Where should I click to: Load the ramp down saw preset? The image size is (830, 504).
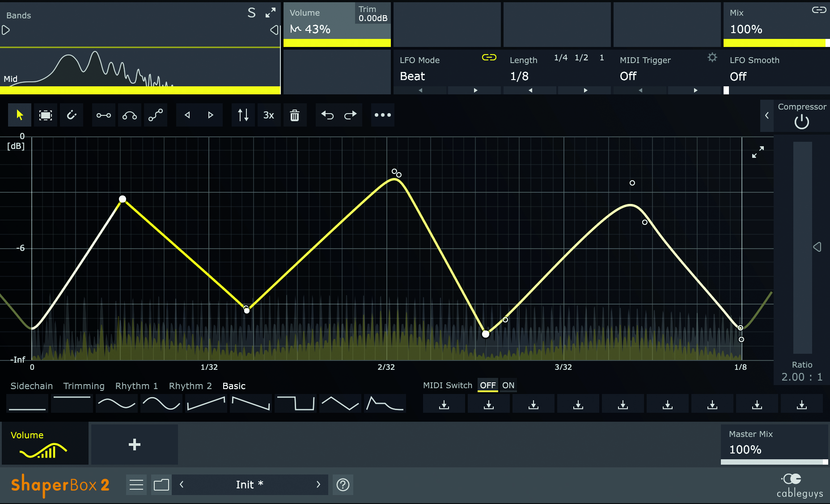pos(251,403)
